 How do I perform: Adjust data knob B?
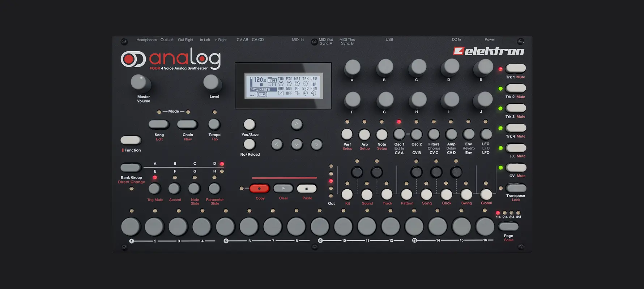[385, 67]
